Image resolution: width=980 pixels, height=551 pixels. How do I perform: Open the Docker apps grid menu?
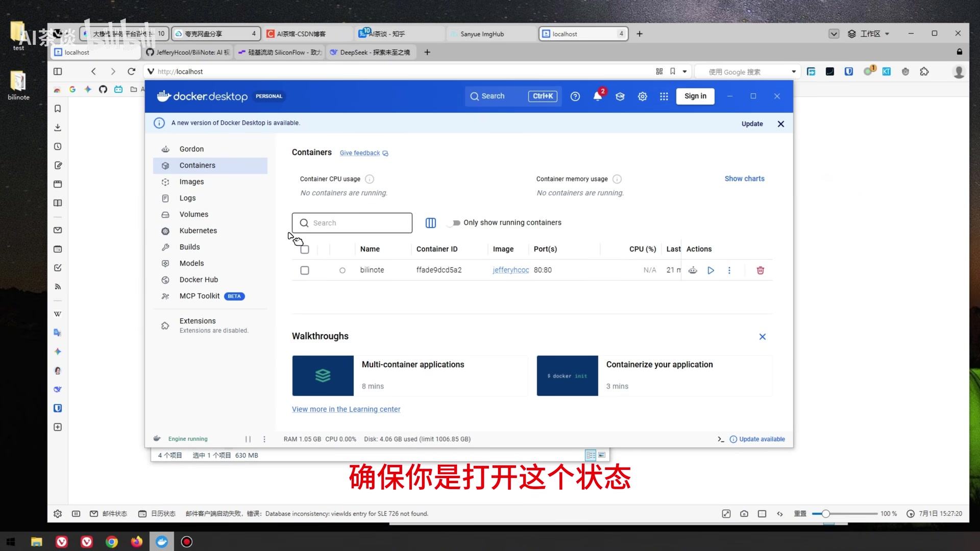click(x=664, y=96)
